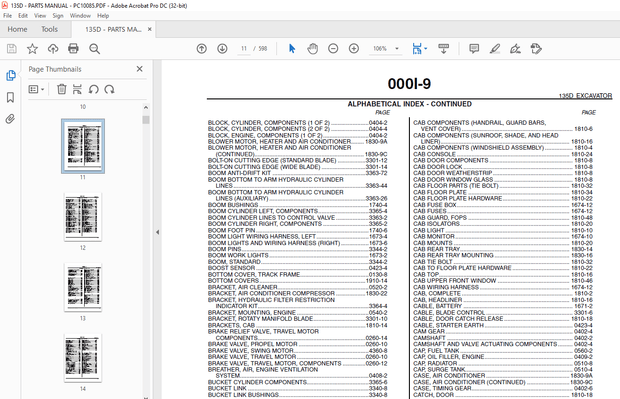This screenshot has height=399, width=620.
Task: Open the Edit menu
Action: [x=23, y=15]
